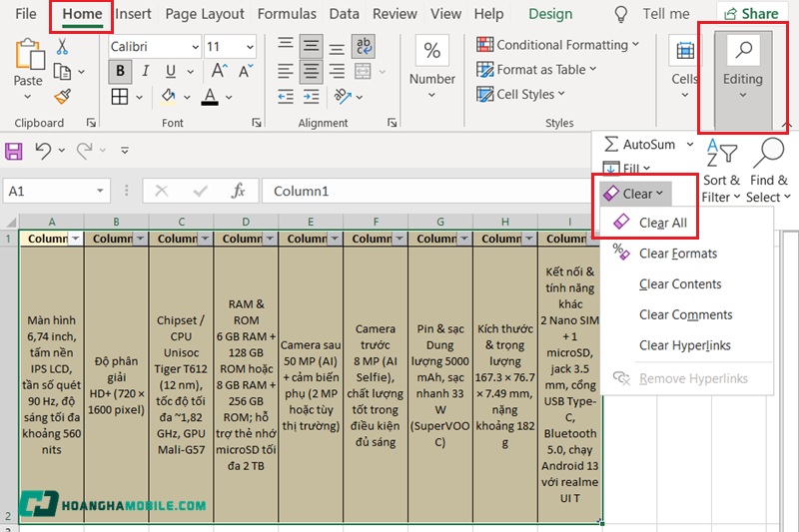The width and height of the screenshot is (799, 532).
Task: Click the Paste clipboard icon
Action: coord(30,54)
